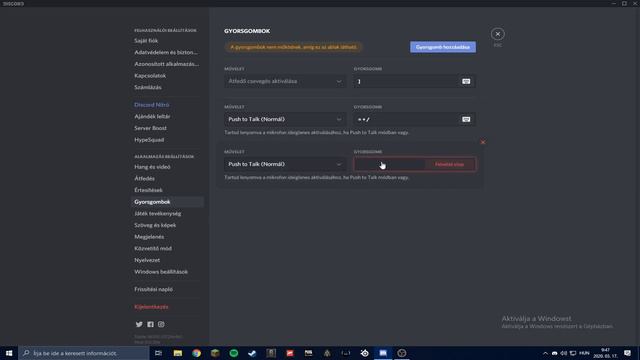Close settings with the ESC circle button
This screenshot has width=640, height=360.
498,34
